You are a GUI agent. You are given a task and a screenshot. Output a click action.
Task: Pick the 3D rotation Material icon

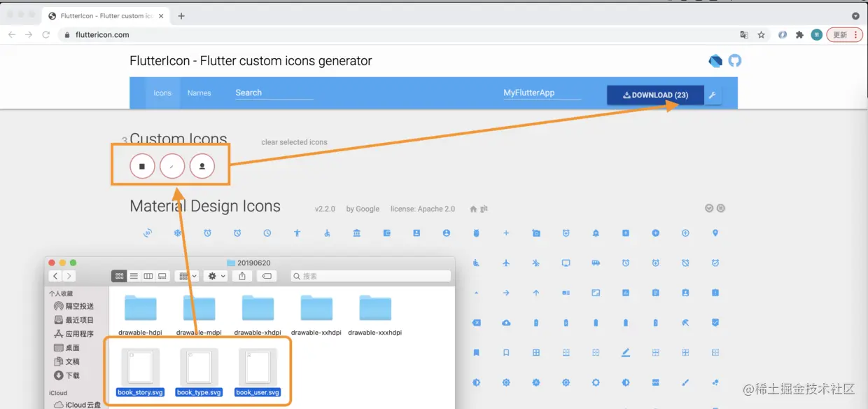(148, 233)
